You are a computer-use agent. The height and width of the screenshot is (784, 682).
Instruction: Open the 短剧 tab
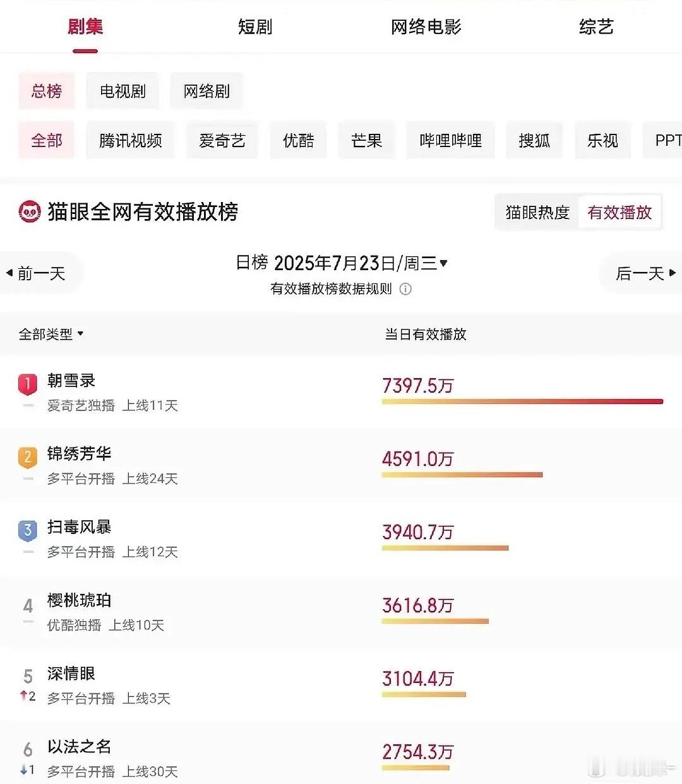(255, 27)
